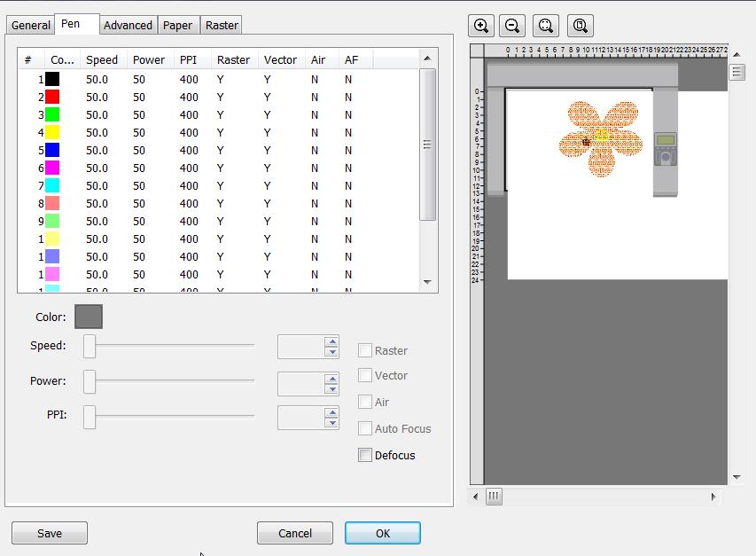Click the pen Color swatch
756x556 pixels.
tap(88, 316)
